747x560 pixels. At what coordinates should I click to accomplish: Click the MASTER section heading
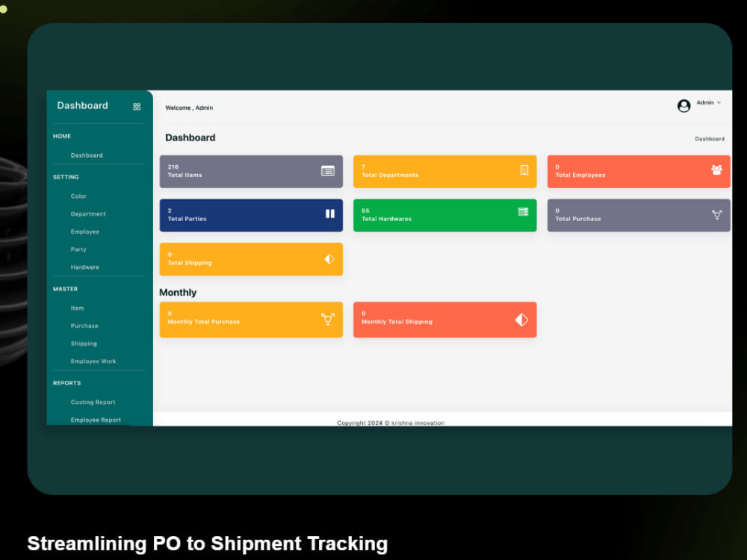pos(65,289)
